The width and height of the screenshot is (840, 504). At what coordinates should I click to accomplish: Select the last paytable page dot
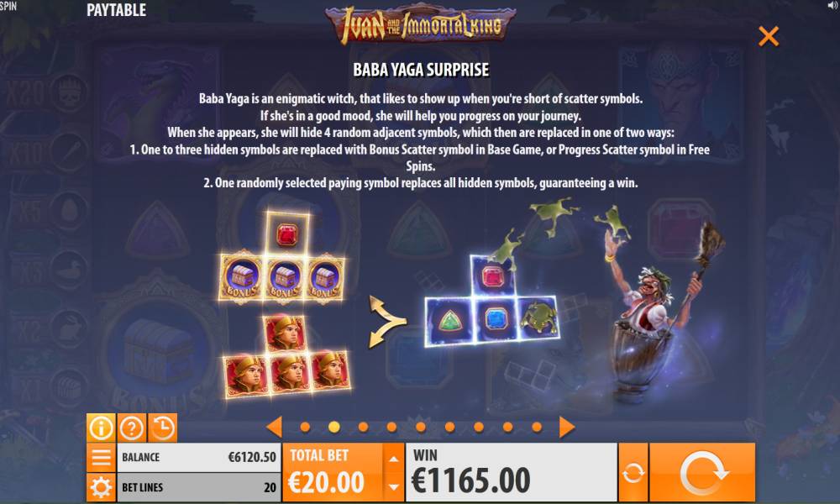click(x=537, y=427)
